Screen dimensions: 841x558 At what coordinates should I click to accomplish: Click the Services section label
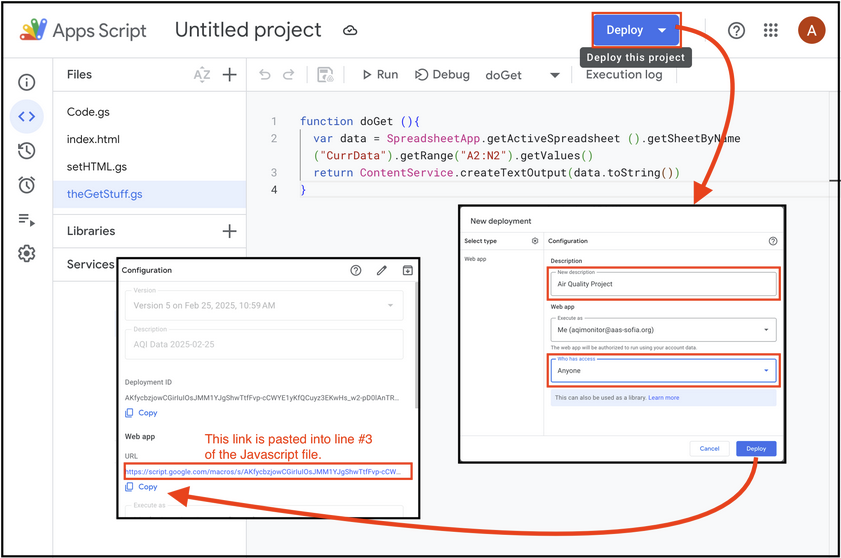tap(90, 264)
